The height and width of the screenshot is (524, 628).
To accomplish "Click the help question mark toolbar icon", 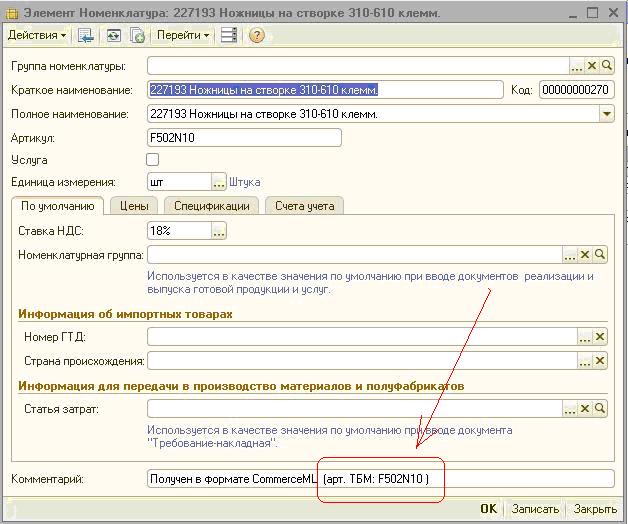I will (257, 35).
